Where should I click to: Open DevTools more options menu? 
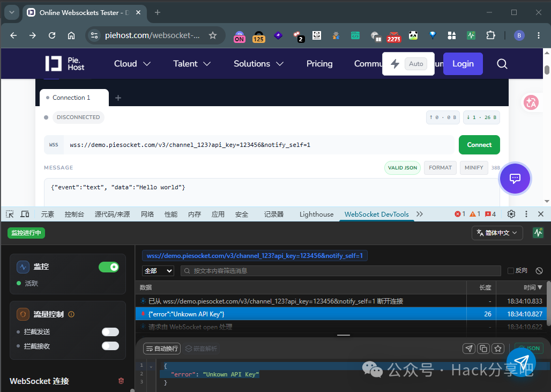526,214
